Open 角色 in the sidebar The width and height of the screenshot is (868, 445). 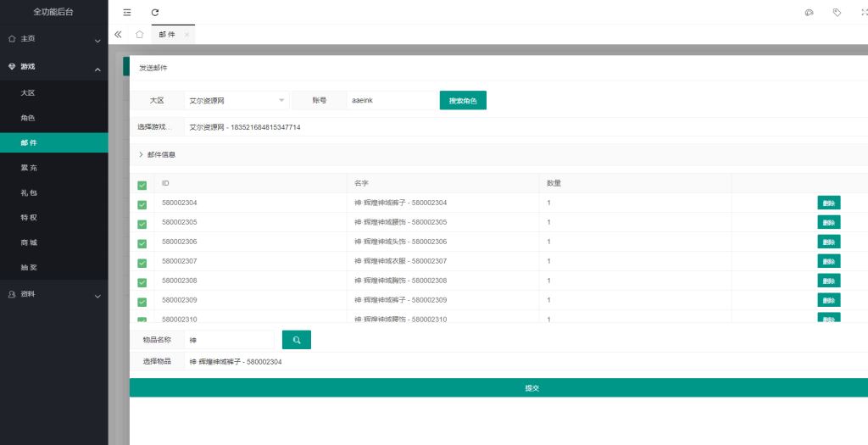click(28, 118)
